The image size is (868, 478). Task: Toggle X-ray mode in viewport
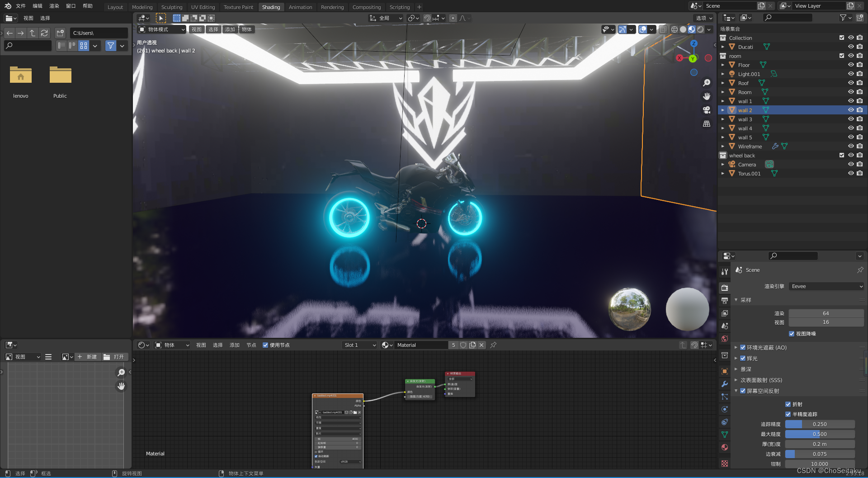click(663, 29)
